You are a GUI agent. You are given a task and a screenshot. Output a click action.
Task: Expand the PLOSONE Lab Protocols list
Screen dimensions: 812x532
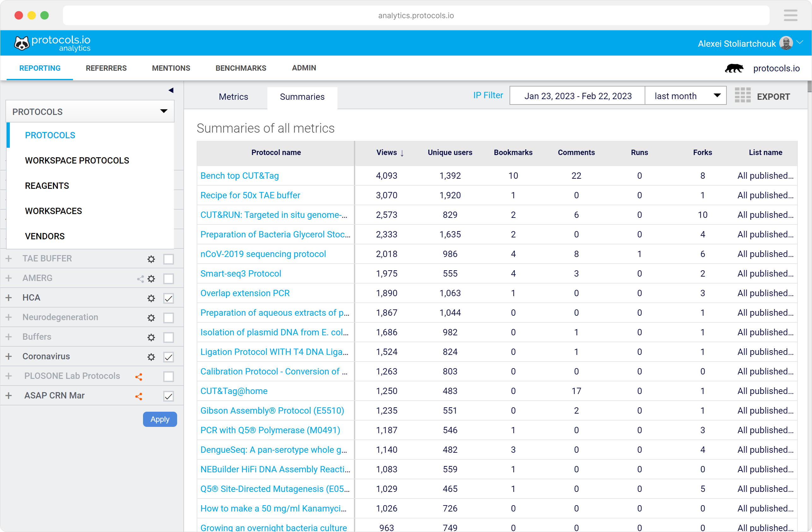(x=9, y=376)
